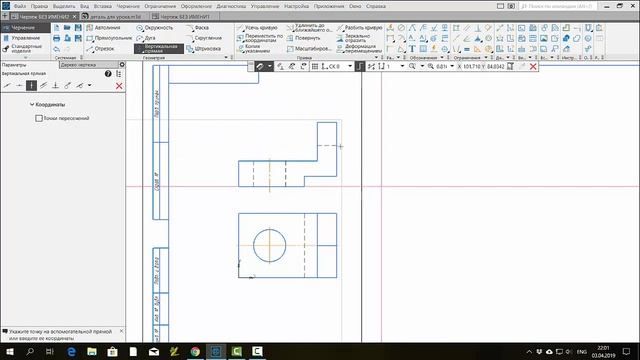Viewport: 640px width, 360px height.
Task: Select the horizontal line mode icon
Action: 19,86
